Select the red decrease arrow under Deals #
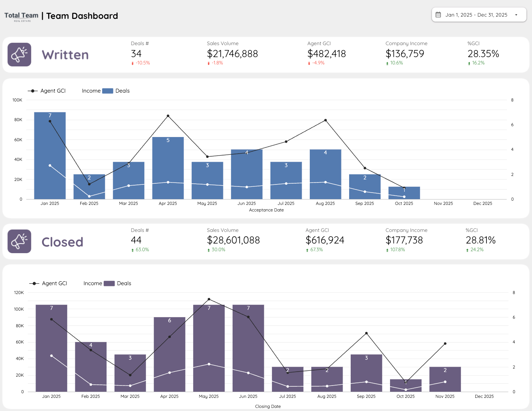Viewport: 532px width, 411px height. [x=132, y=63]
